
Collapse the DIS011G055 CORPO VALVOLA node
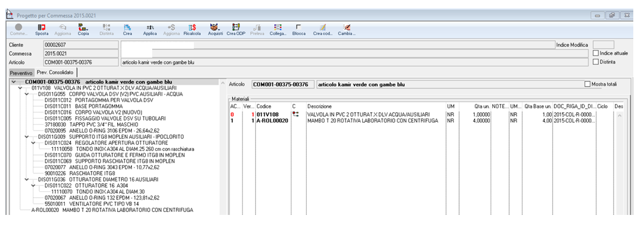[27, 94]
